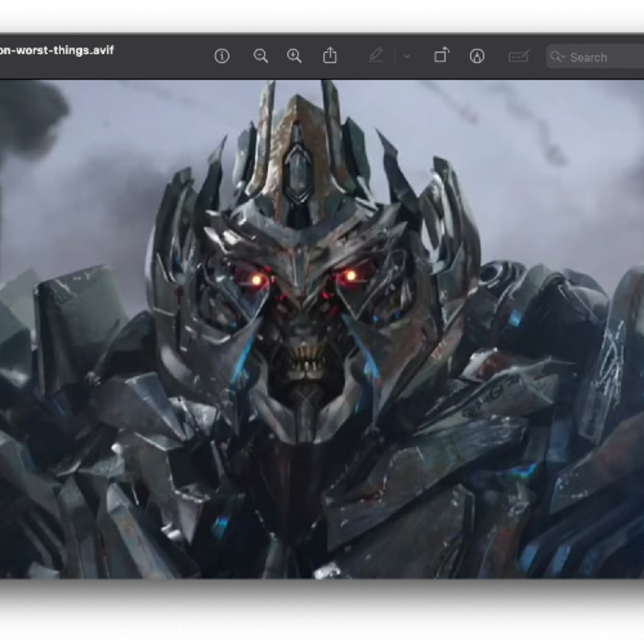Zoom out of the image
The width and height of the screenshot is (644, 644).
(x=261, y=56)
